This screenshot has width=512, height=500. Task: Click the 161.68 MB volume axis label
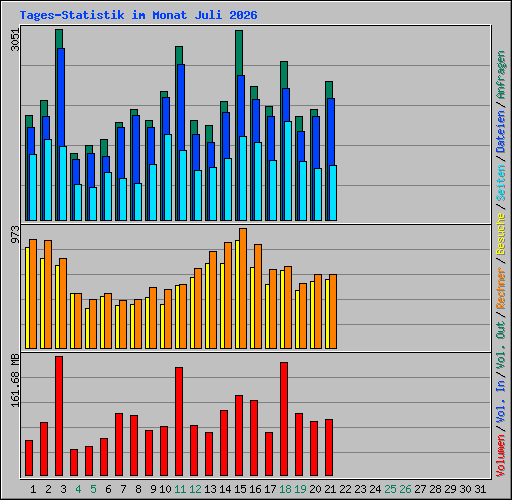[x=15, y=380]
